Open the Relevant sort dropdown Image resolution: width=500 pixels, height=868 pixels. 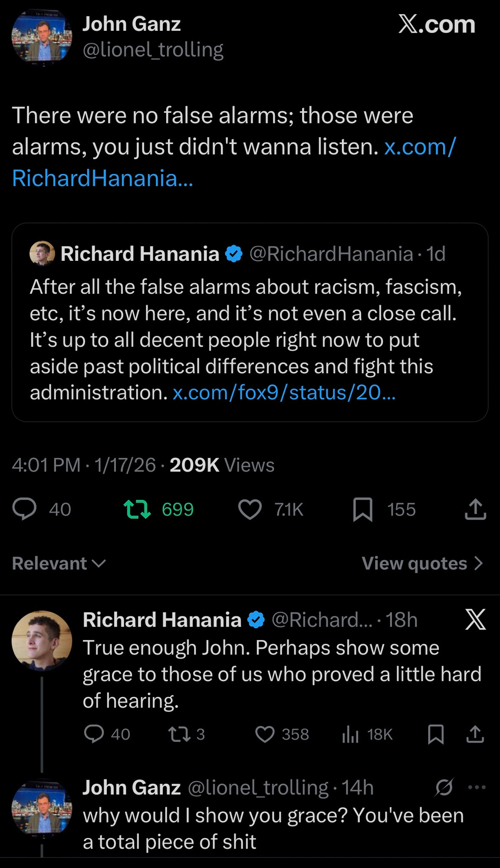click(x=59, y=563)
